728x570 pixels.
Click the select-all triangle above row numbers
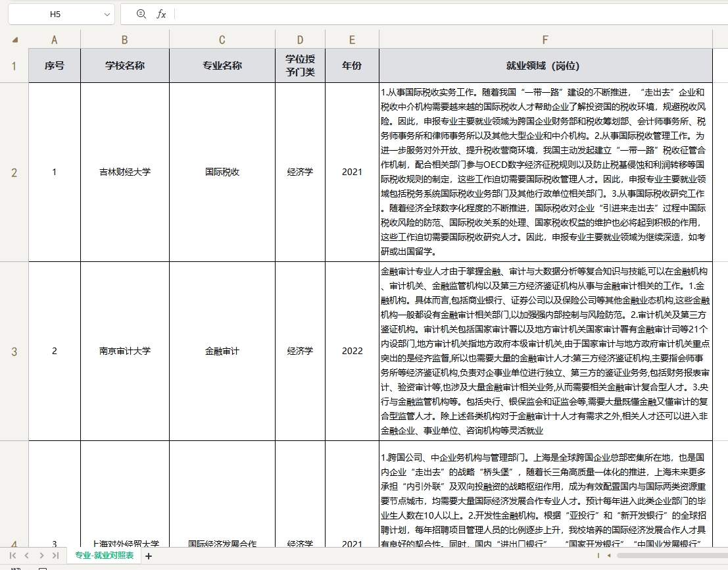pyautogui.click(x=14, y=39)
